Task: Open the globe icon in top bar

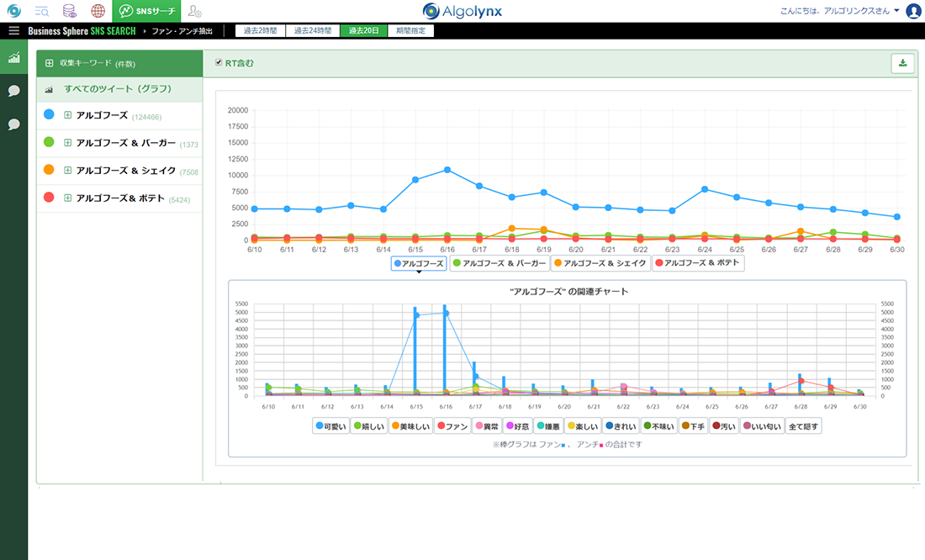Action: tap(98, 11)
